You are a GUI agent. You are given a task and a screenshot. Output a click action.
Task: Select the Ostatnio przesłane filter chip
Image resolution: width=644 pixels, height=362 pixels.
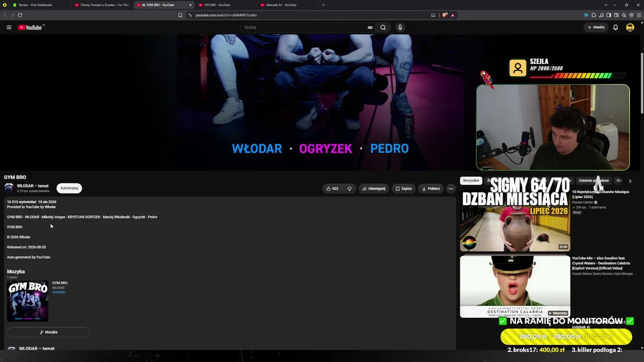pyautogui.click(x=594, y=180)
